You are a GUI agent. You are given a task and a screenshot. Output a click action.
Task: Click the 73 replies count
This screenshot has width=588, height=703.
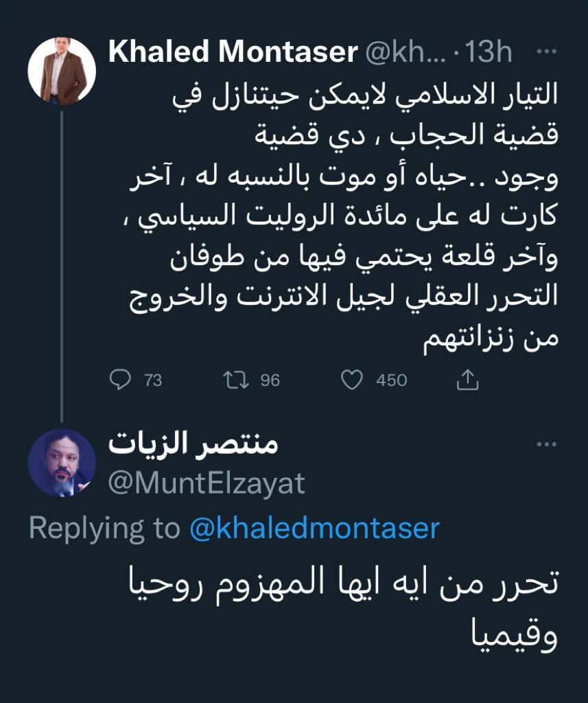[x=153, y=380]
